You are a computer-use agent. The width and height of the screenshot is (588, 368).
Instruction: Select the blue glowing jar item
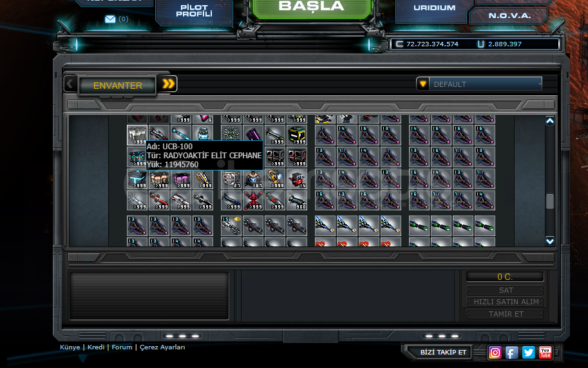tap(203, 135)
